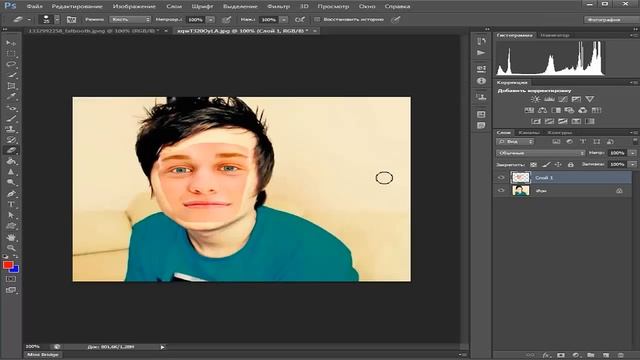Select the Paint Bucket tool
The height and width of the screenshot is (360, 640).
[x=11, y=161]
